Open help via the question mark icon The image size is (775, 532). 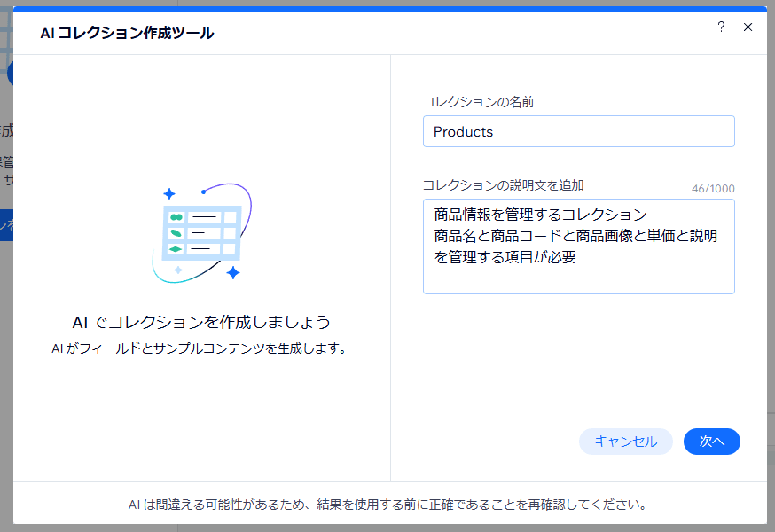[x=721, y=27]
